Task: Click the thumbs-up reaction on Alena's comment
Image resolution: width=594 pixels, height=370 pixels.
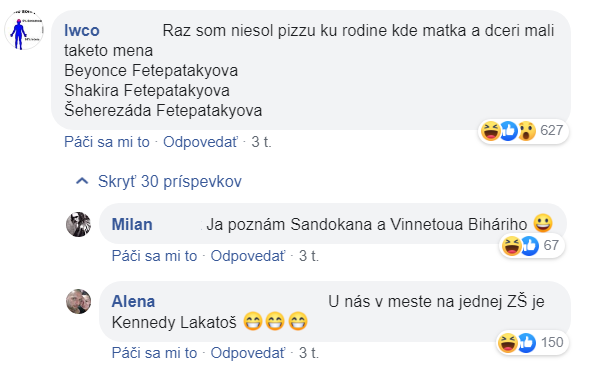Action: [526, 343]
